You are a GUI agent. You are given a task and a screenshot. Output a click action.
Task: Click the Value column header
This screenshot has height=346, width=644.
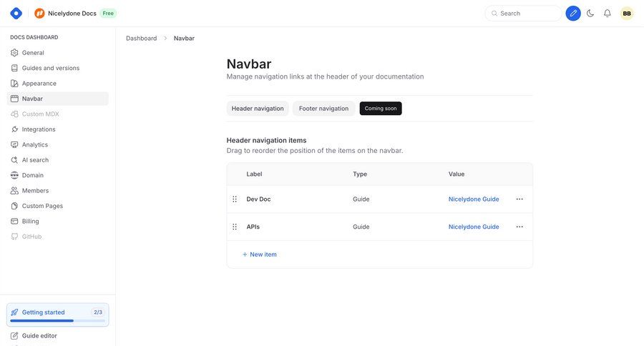(457, 174)
